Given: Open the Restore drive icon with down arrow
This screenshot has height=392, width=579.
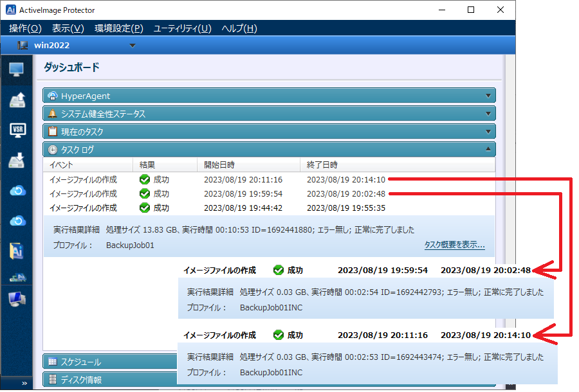Looking at the screenshot, I should [17, 161].
